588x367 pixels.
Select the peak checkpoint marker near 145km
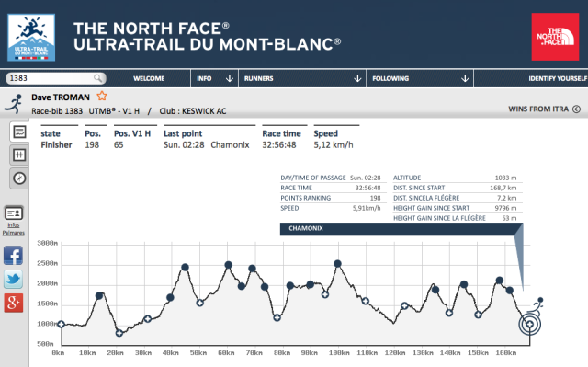point(464,284)
